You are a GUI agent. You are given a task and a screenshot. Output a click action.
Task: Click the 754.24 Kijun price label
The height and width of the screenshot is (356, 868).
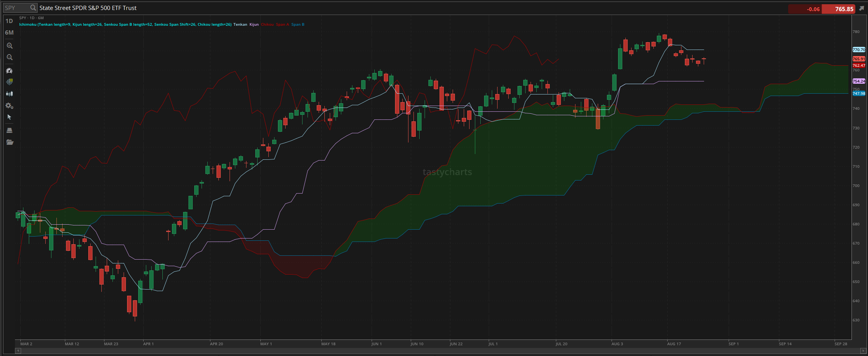[859, 81]
